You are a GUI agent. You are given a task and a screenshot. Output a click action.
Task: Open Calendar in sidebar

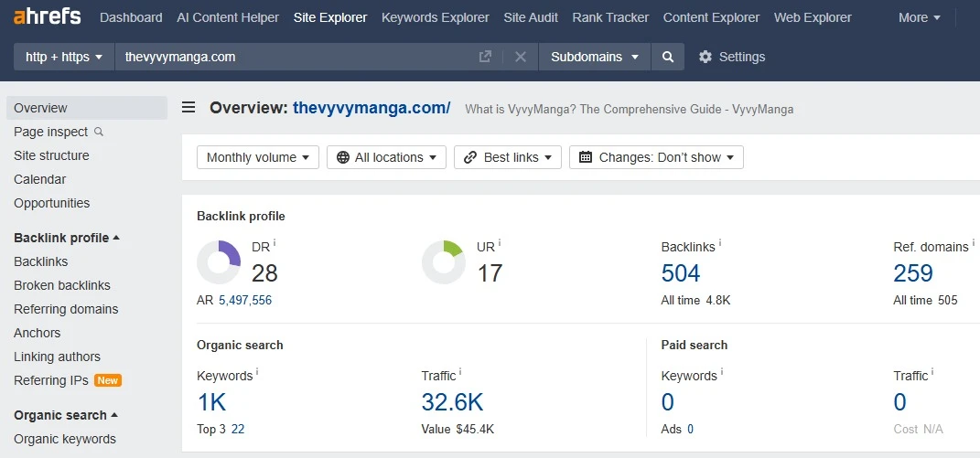[x=39, y=179]
